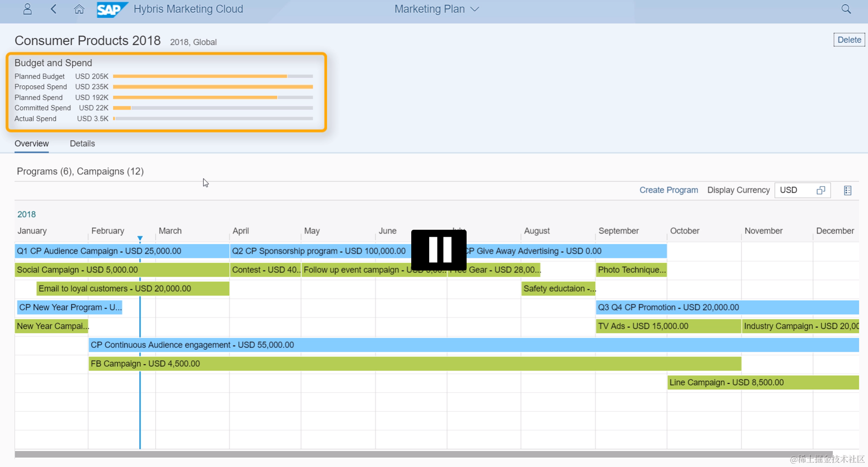Click the USD 3.5K Actual Spend value
This screenshot has width=868, height=467.
point(93,119)
